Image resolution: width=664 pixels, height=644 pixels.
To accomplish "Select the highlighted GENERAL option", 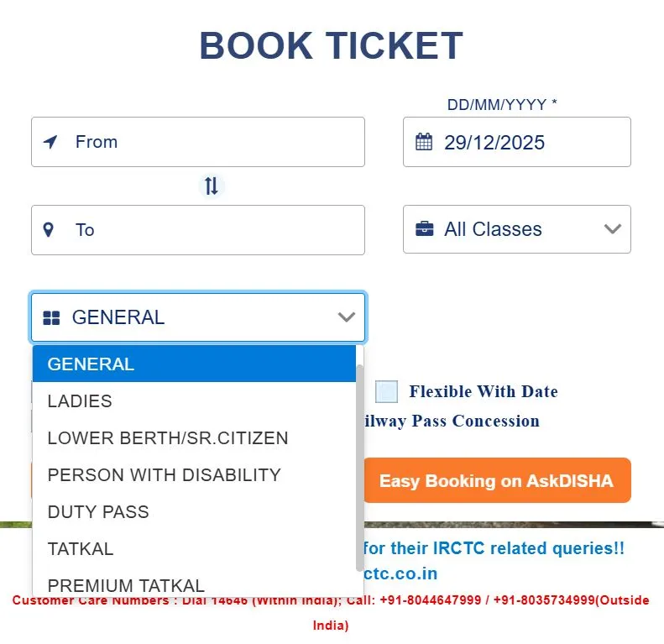I will (91, 364).
